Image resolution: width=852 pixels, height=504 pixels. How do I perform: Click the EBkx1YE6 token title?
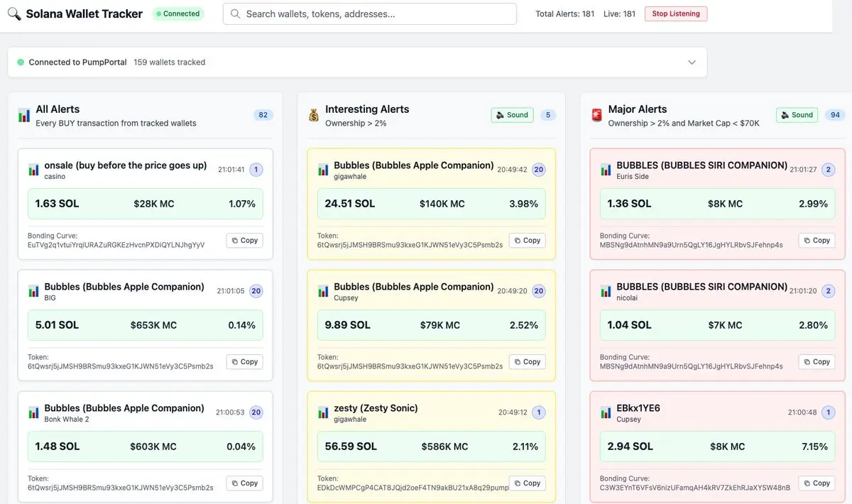pos(638,408)
